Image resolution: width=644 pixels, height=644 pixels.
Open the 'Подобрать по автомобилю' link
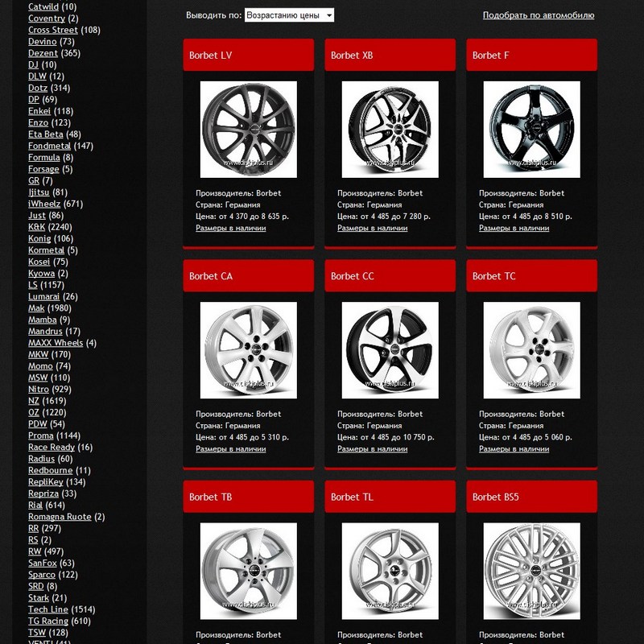coord(539,15)
